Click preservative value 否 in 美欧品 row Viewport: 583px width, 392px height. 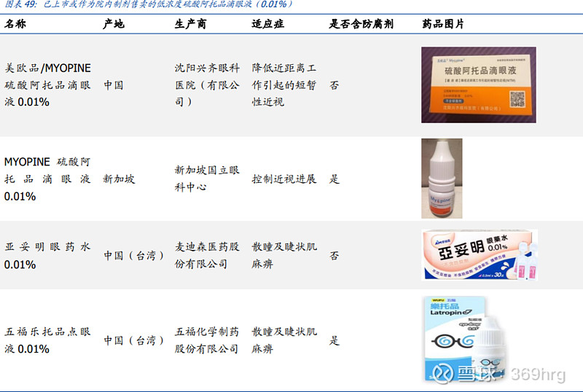tap(334, 85)
